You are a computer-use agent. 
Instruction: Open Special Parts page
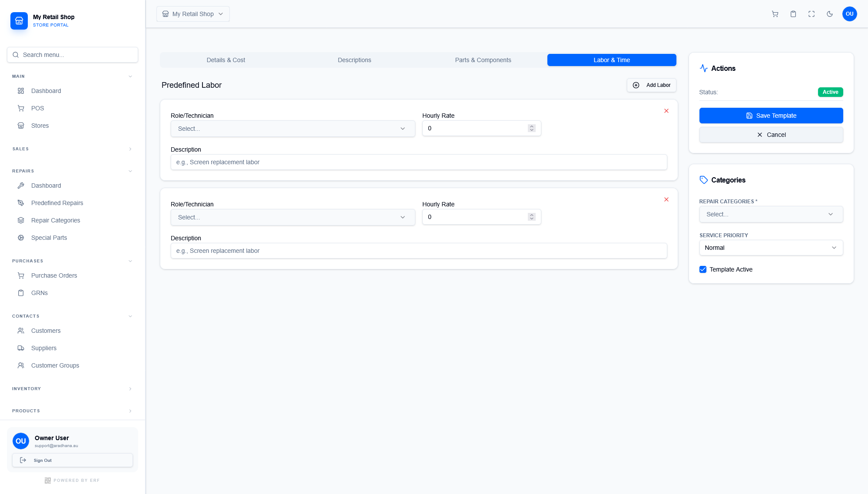click(x=73, y=238)
